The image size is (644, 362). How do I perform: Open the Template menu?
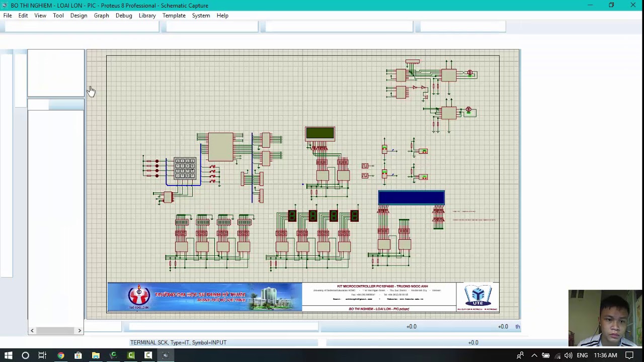[x=174, y=16]
